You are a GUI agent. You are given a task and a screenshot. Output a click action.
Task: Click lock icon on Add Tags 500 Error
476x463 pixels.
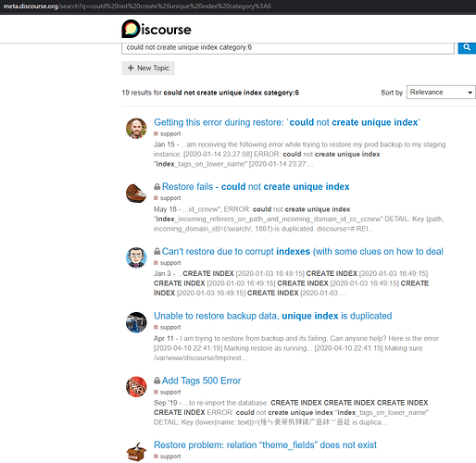157,381
